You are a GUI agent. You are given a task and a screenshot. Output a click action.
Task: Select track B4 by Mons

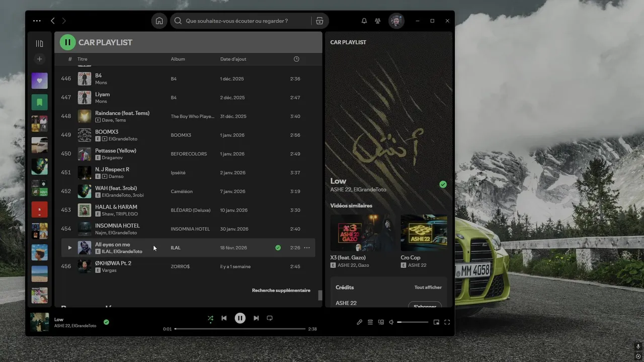tap(188, 79)
